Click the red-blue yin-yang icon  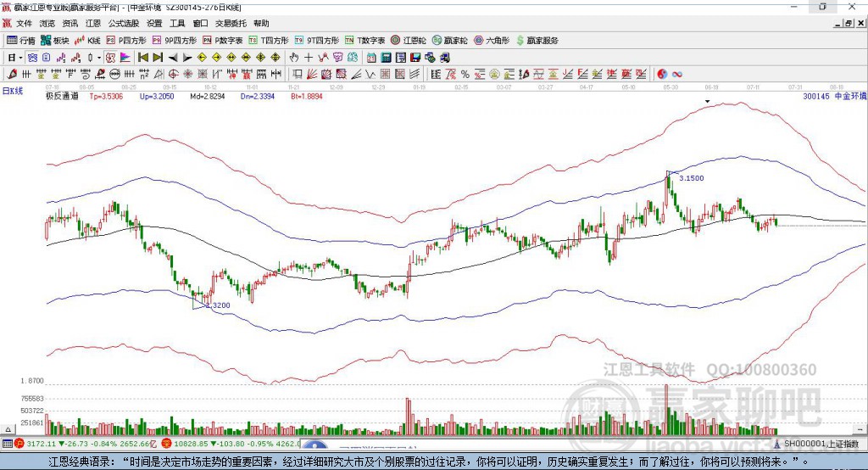(x=662, y=75)
